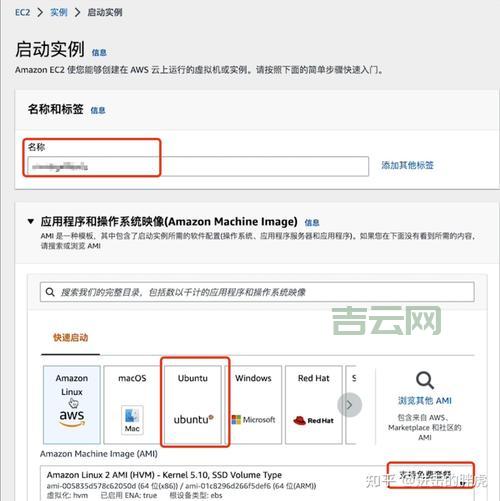Select the Ubuntu AMI tile
The height and width of the screenshot is (501, 500).
click(x=193, y=405)
